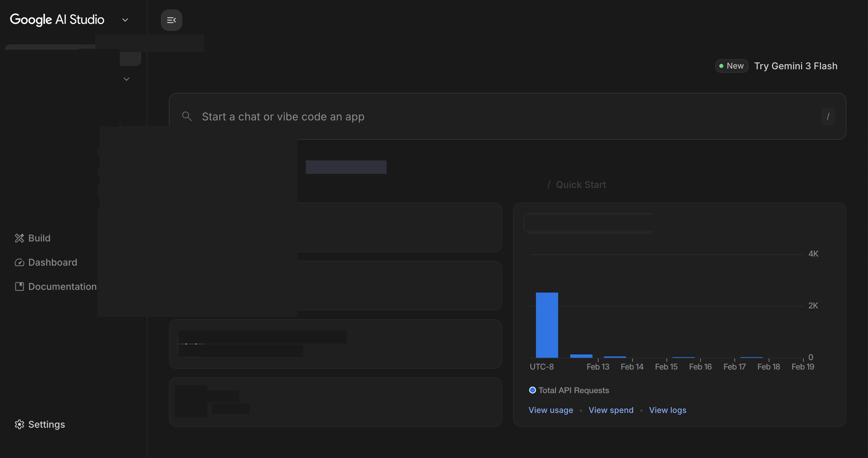Screen dimensions: 868x458
Task: Select the Build tool icon in sidebar
Action: click(20, 238)
